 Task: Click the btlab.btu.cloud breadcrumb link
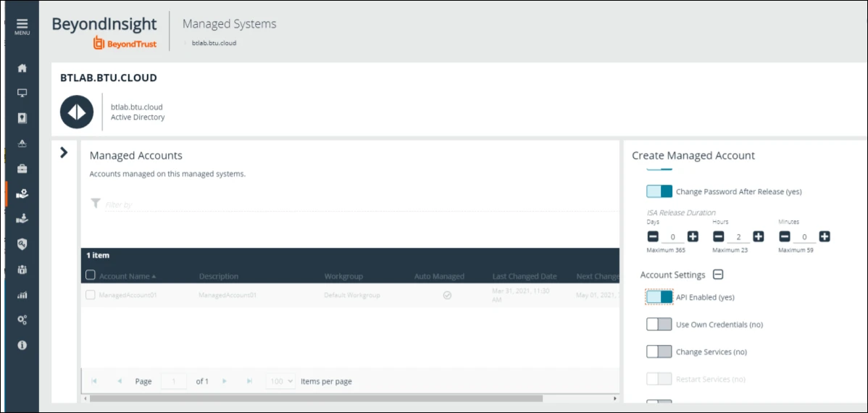(214, 43)
